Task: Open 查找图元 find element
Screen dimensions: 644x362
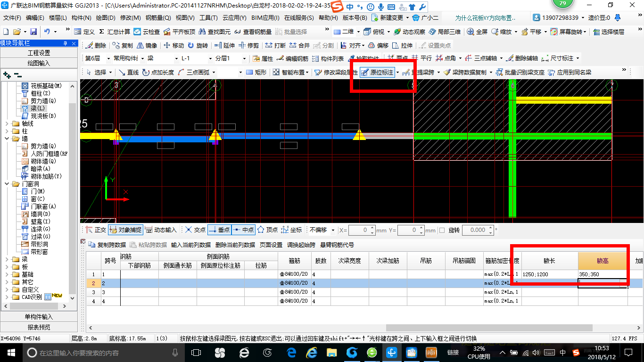Action: (x=215, y=32)
